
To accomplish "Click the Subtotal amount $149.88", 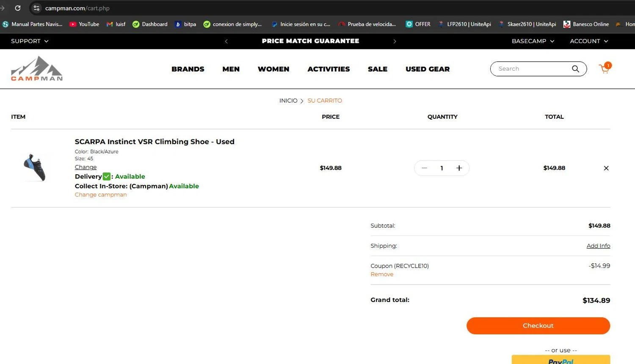I will (599, 226).
